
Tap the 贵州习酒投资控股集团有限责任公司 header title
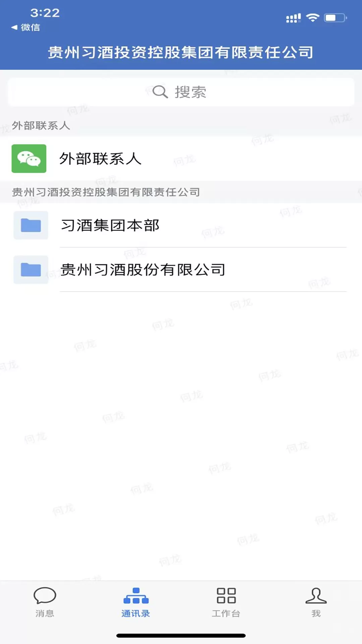point(181,52)
